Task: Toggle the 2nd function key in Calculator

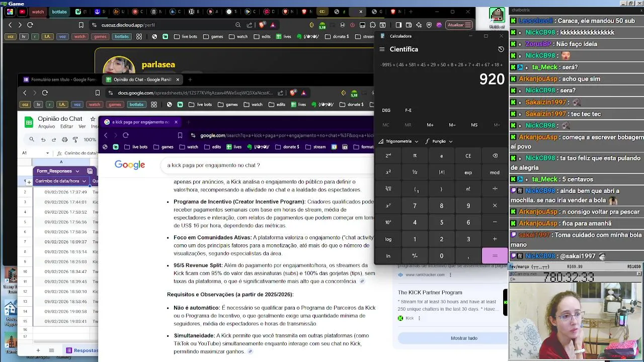Action: (388, 156)
